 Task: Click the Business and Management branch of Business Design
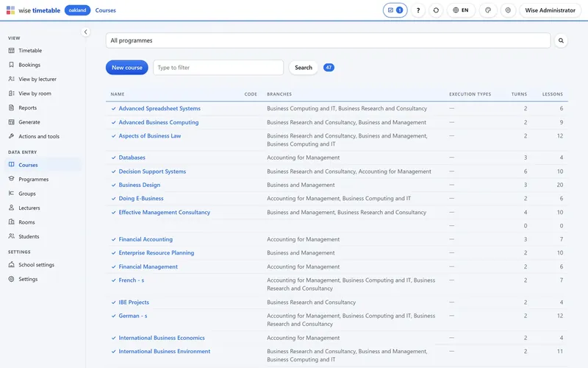301,185
